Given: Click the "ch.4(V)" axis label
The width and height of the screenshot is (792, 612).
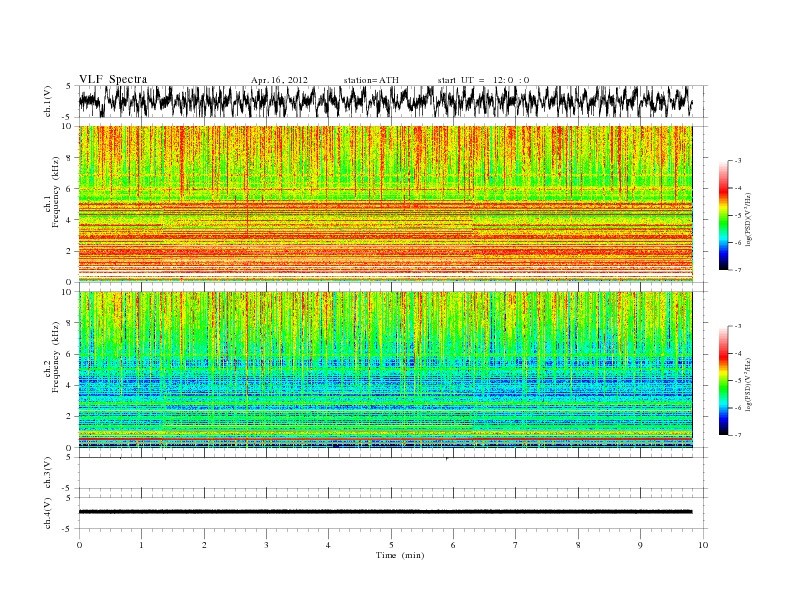Looking at the screenshot, I should 48,513.
